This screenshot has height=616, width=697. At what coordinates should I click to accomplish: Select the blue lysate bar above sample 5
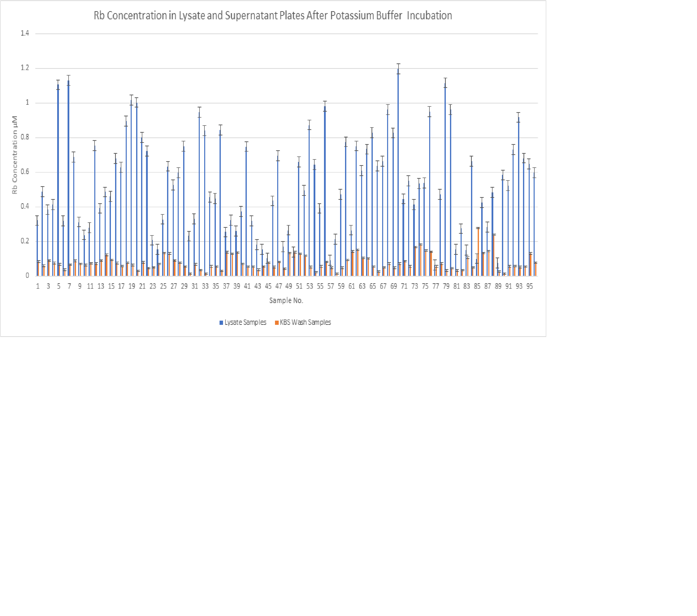click(58, 180)
